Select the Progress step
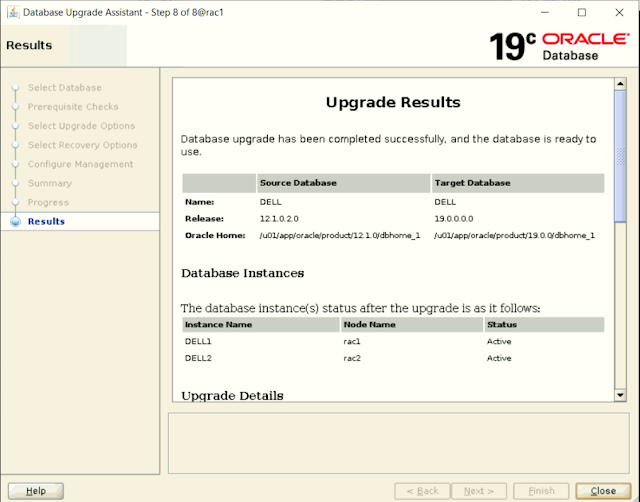 48,202
